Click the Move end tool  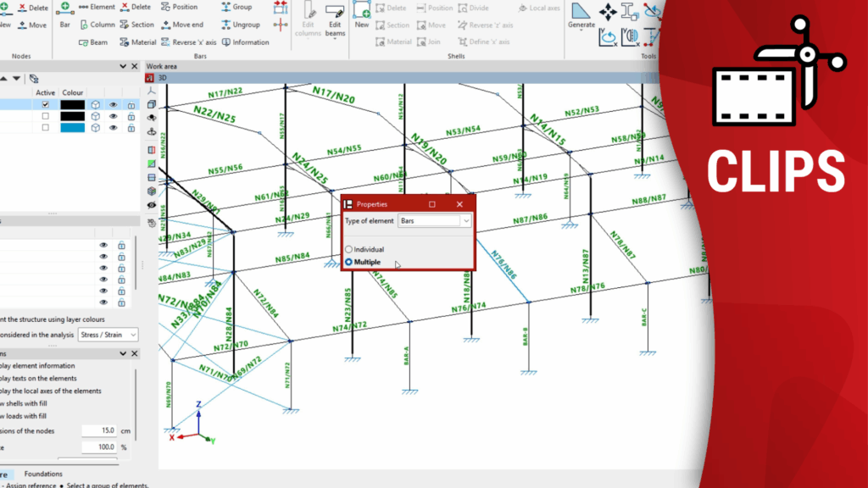coord(181,25)
